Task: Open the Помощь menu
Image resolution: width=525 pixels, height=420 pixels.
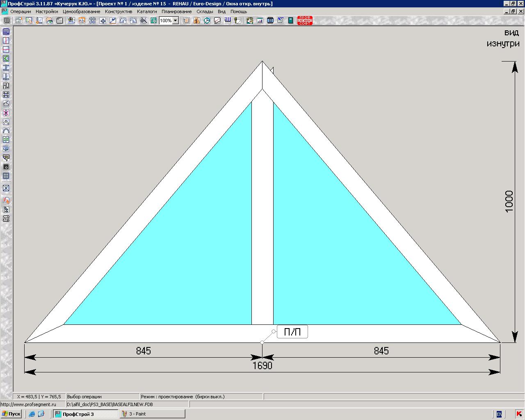Action: click(238, 11)
